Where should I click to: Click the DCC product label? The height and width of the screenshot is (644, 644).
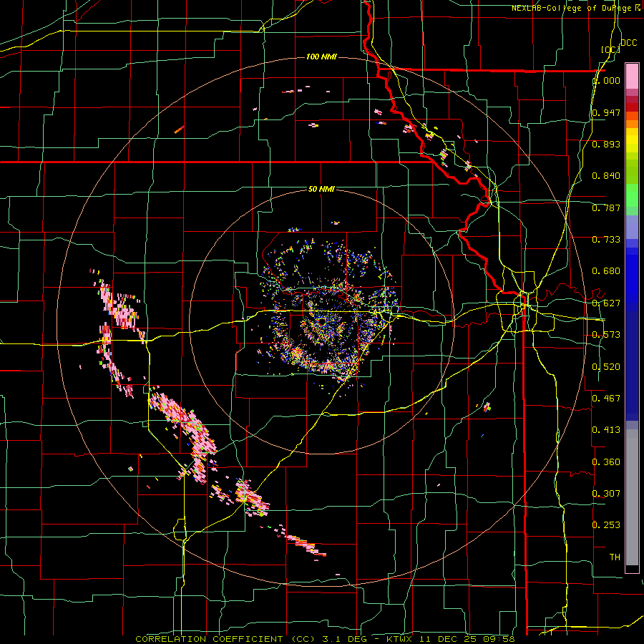[x=628, y=43]
